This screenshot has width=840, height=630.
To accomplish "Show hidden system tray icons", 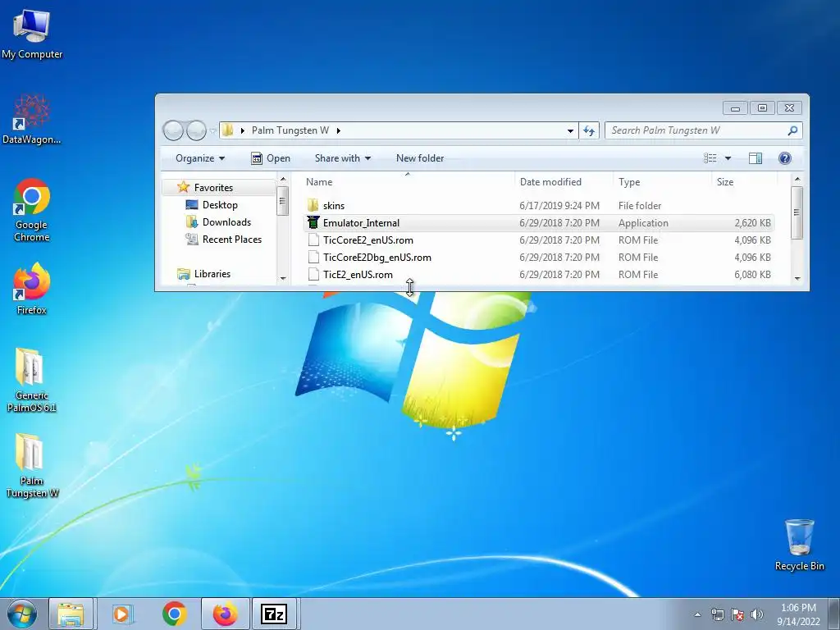I will [697, 614].
